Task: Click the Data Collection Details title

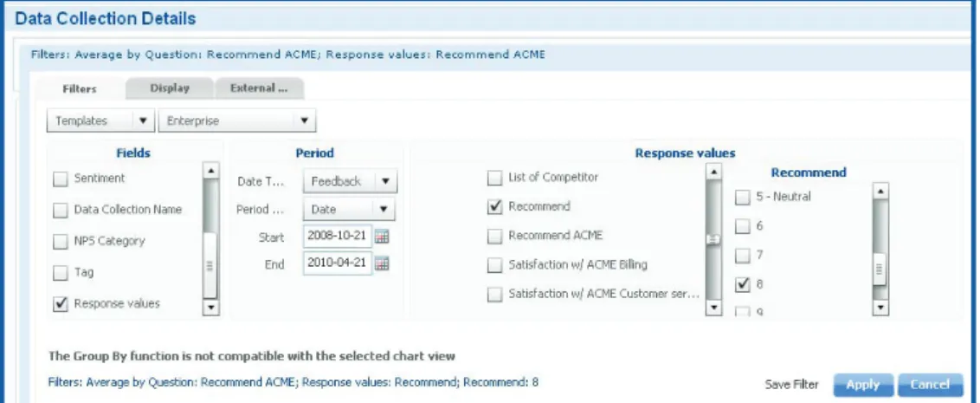Action: (105, 18)
